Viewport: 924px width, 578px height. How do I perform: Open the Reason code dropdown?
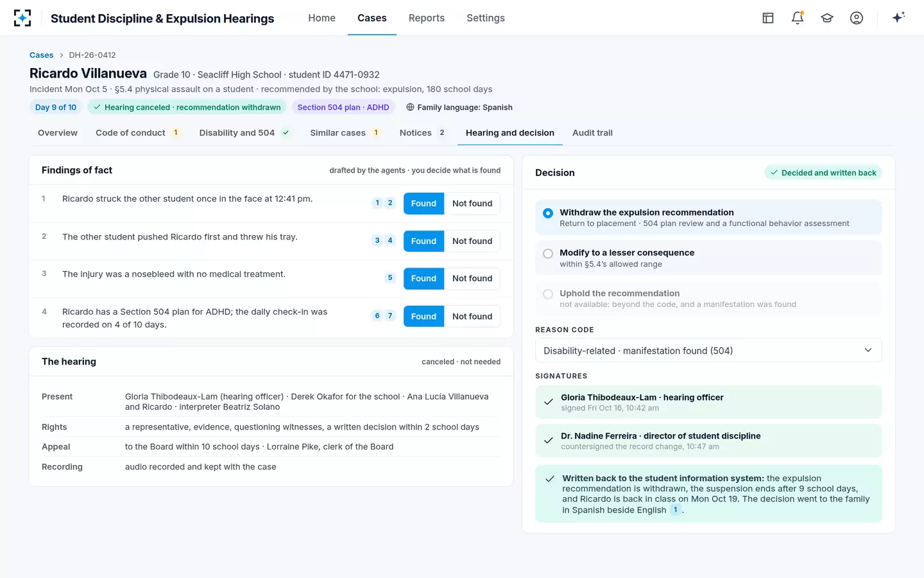point(708,351)
